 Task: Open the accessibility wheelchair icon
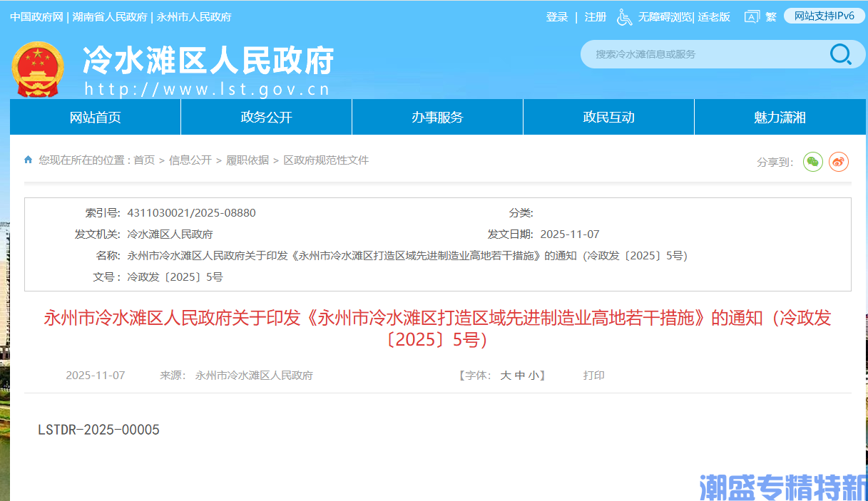[624, 16]
